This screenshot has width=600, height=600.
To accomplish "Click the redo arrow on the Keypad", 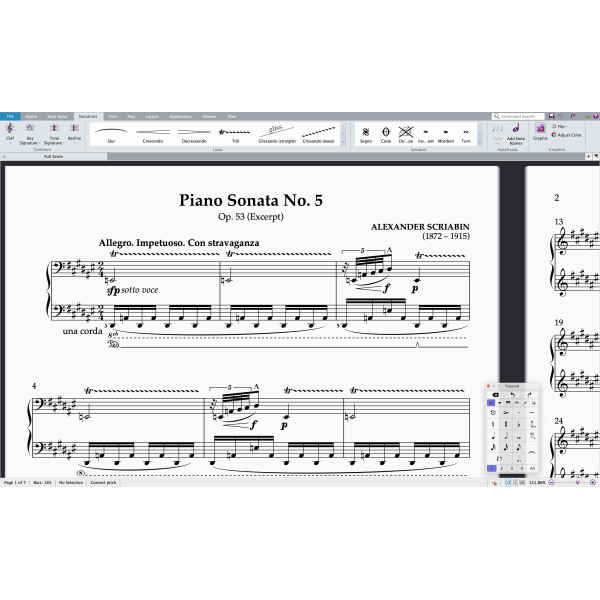I will click(529, 395).
